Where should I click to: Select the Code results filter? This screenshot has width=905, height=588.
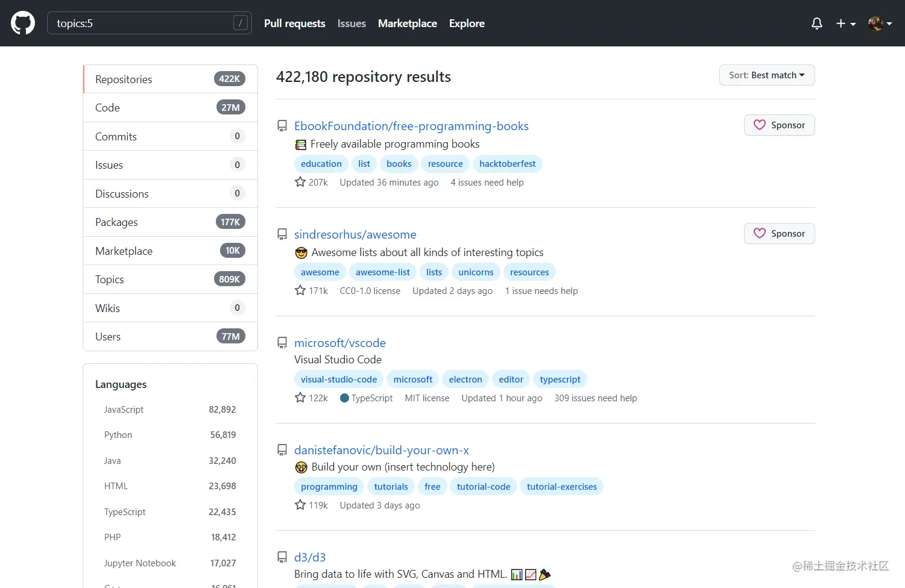tap(171, 108)
